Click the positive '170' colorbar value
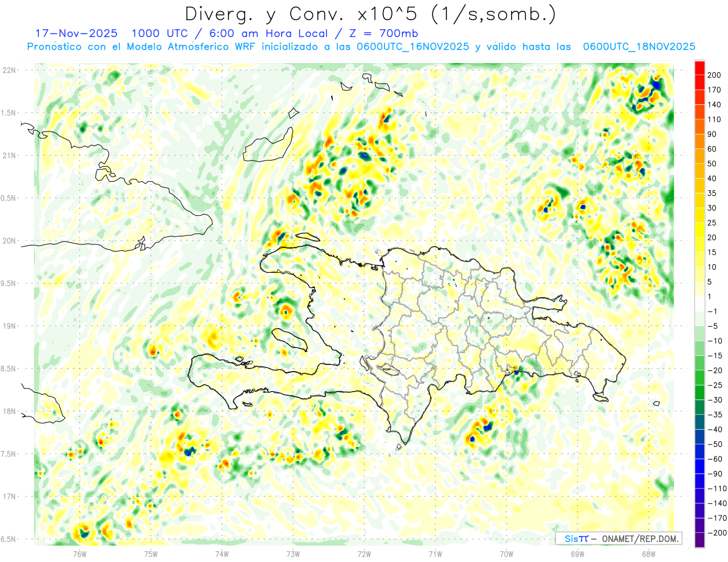The width and height of the screenshot is (728, 562). tap(715, 90)
